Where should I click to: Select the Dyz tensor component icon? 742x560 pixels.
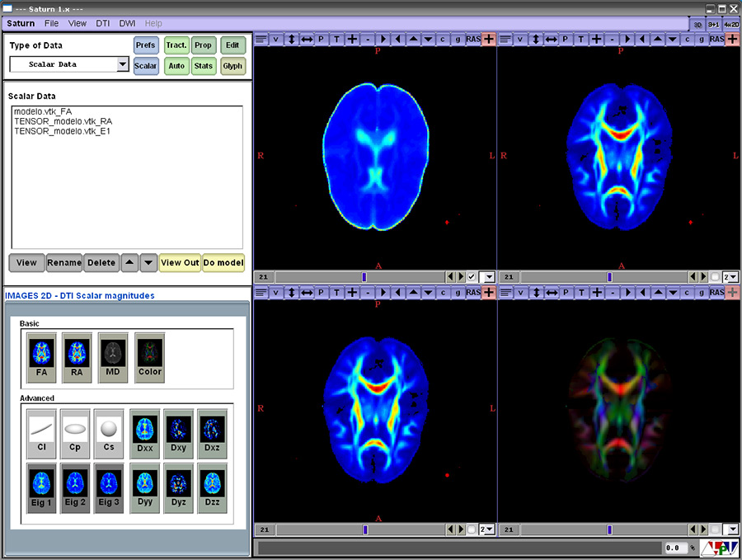[178, 488]
